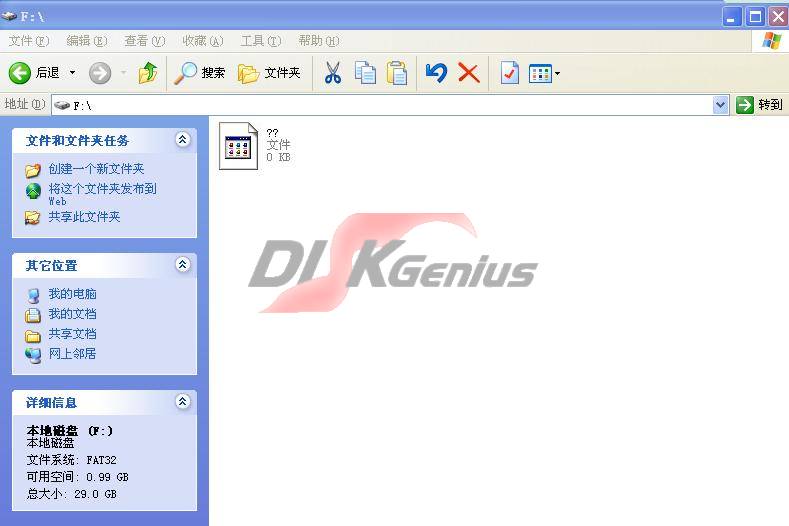
Task: Click the 本地磁盘 (F:) heading
Action: pyautogui.click(x=69, y=431)
